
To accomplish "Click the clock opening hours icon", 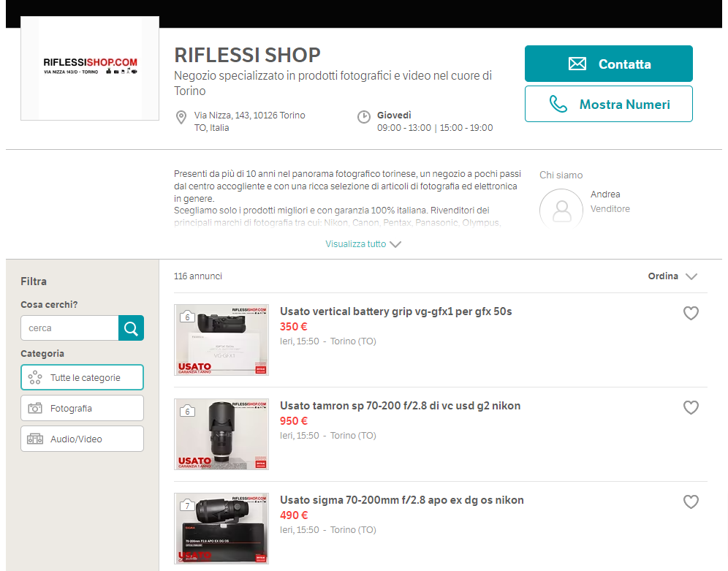I will (x=364, y=117).
